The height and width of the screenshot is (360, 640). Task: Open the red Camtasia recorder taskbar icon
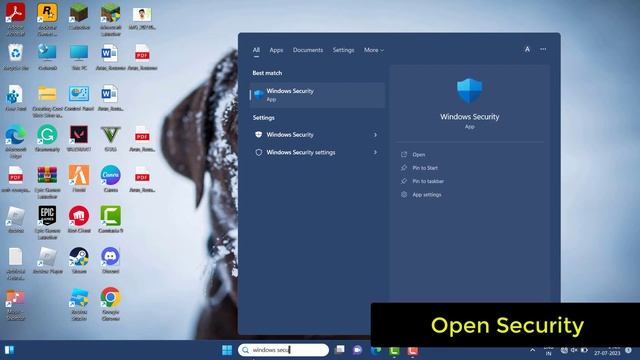pos(413,351)
